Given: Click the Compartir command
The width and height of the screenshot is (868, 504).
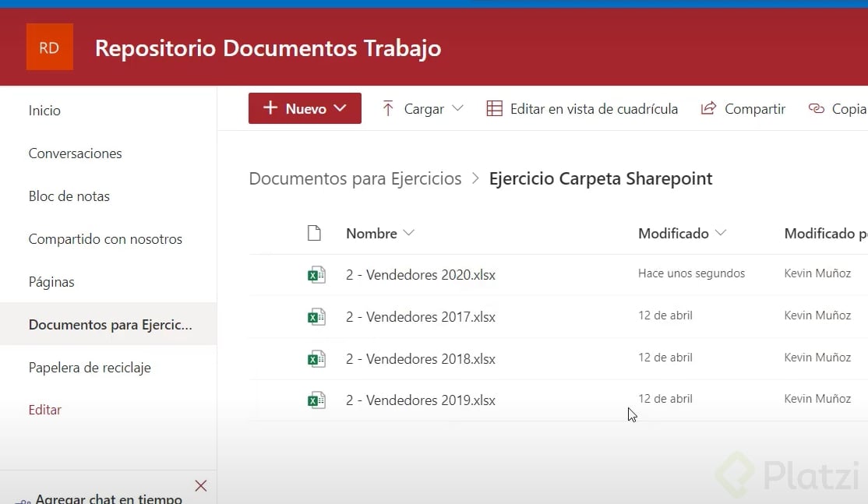Looking at the screenshot, I should [x=755, y=109].
